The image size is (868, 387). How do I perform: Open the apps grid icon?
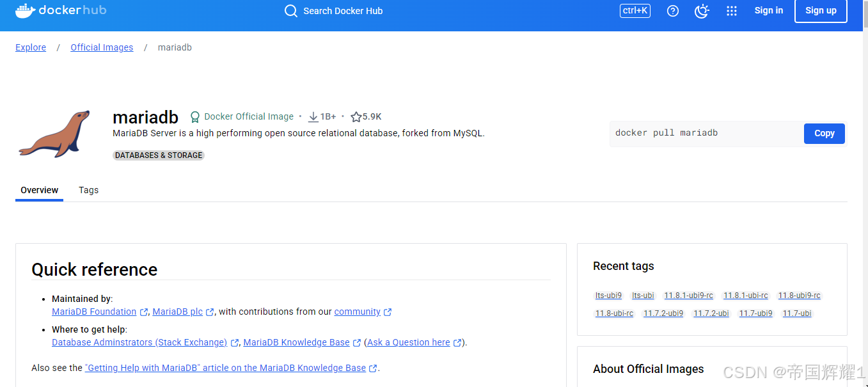732,11
